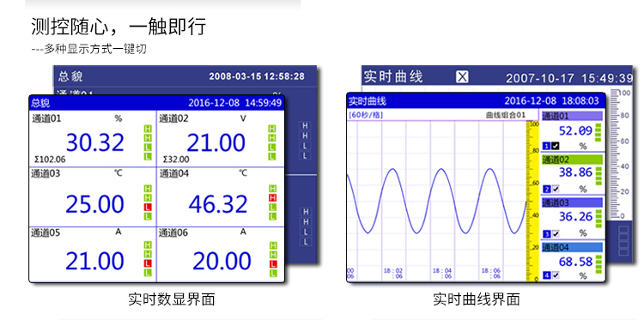Click blue number 1 icon under 通道01
The width and height of the screenshot is (644, 320).
click(x=546, y=146)
